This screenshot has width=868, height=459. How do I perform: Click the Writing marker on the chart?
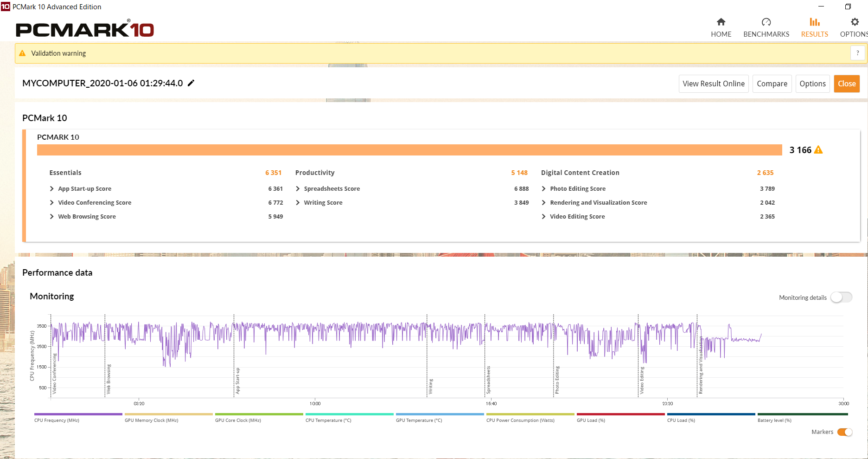(x=431, y=387)
